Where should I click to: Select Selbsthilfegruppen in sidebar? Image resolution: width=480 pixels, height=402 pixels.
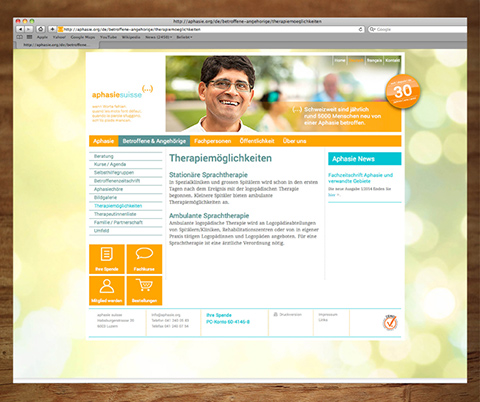pos(126,173)
